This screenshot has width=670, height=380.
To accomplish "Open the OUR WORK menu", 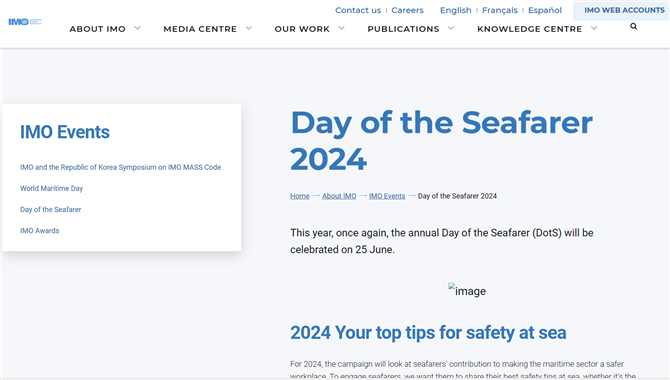I will pos(302,29).
